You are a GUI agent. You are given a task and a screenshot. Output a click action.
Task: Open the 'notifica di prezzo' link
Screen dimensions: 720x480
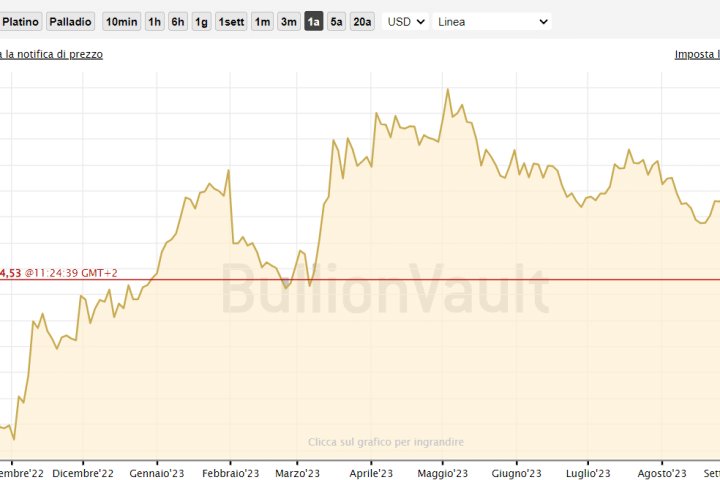55,54
